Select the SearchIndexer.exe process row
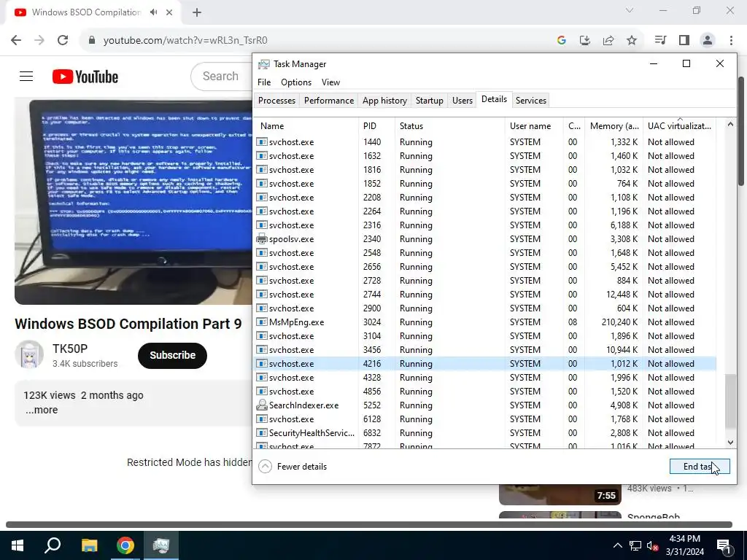Image resolution: width=747 pixels, height=560 pixels. click(485, 405)
